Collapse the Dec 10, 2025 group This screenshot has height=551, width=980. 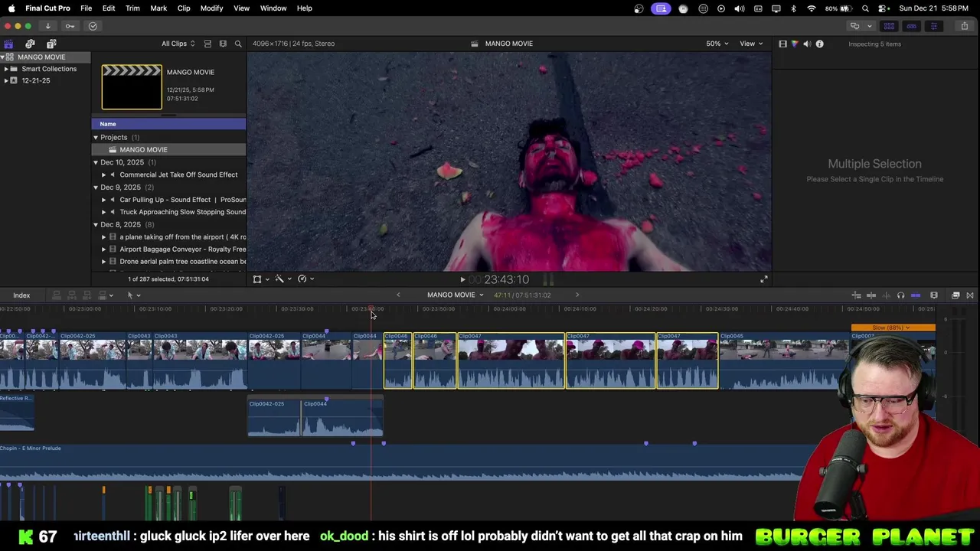tap(96, 162)
